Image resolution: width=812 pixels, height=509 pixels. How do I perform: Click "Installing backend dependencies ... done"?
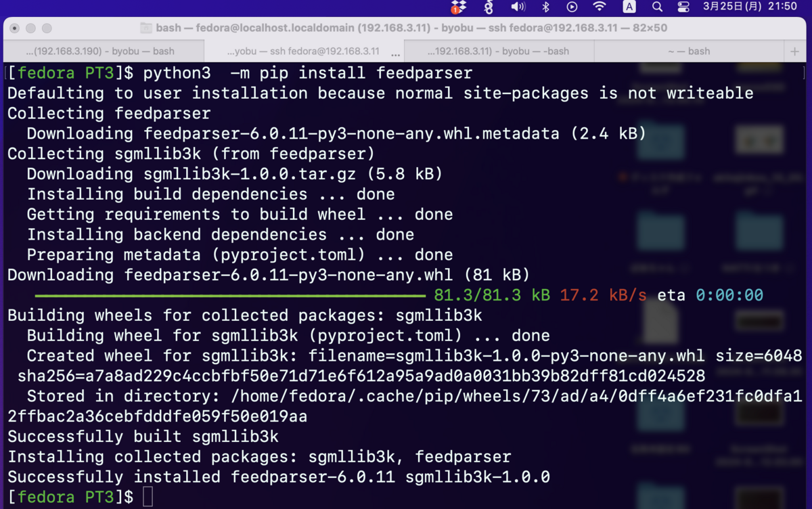(221, 235)
